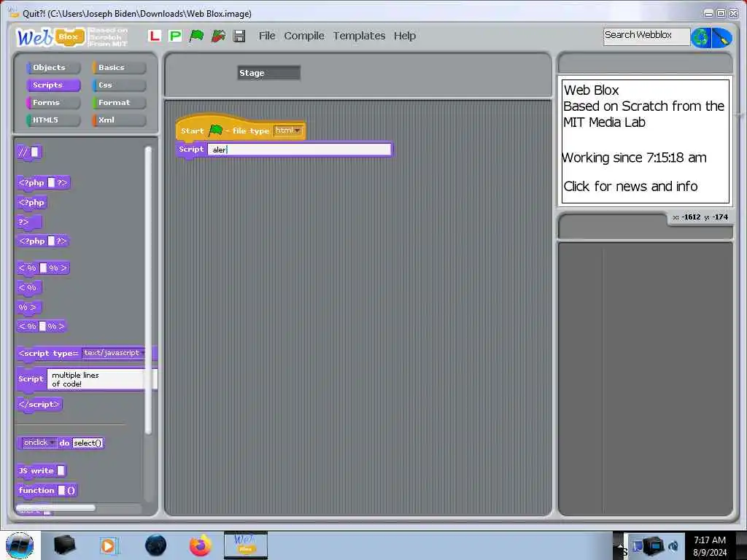
Task: Select the Css block category
Action: pos(119,85)
